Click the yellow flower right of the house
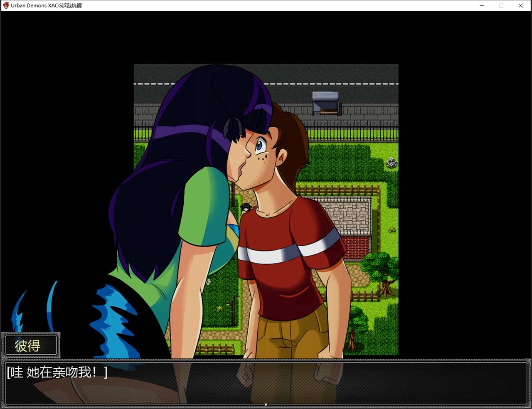 coord(392,229)
